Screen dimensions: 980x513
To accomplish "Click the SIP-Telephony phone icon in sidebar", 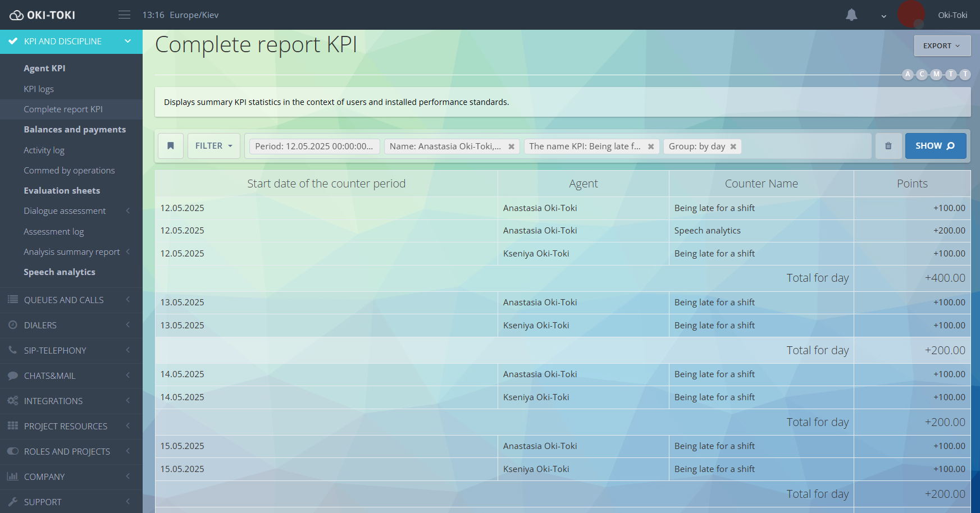I will [x=12, y=350].
